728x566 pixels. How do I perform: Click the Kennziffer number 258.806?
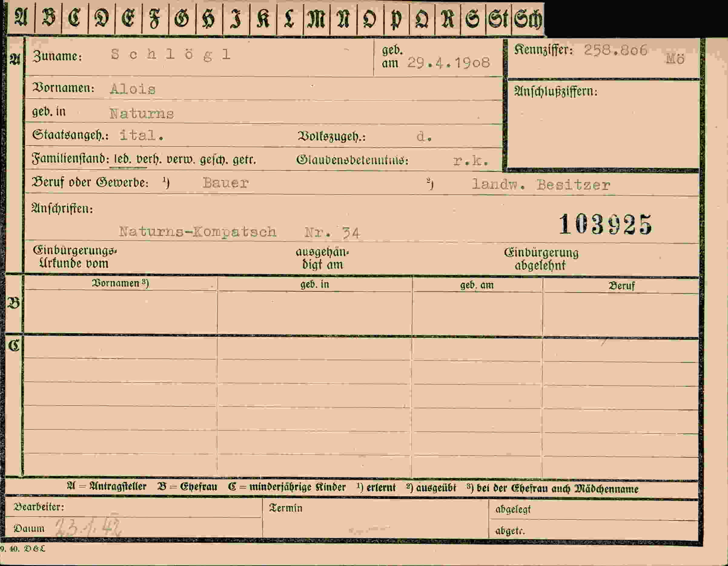click(x=615, y=50)
